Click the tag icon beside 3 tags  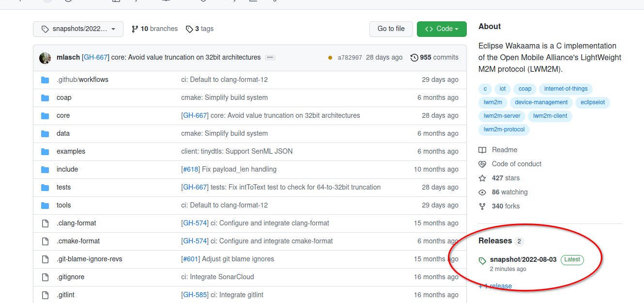[189, 29]
